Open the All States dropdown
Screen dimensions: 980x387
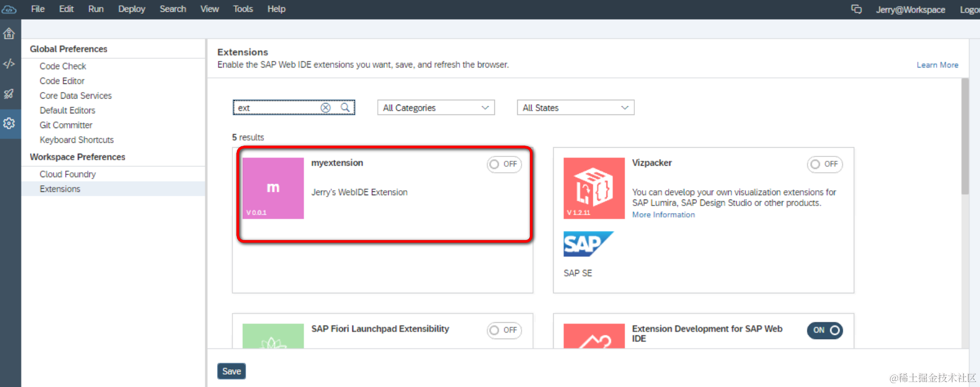click(575, 107)
